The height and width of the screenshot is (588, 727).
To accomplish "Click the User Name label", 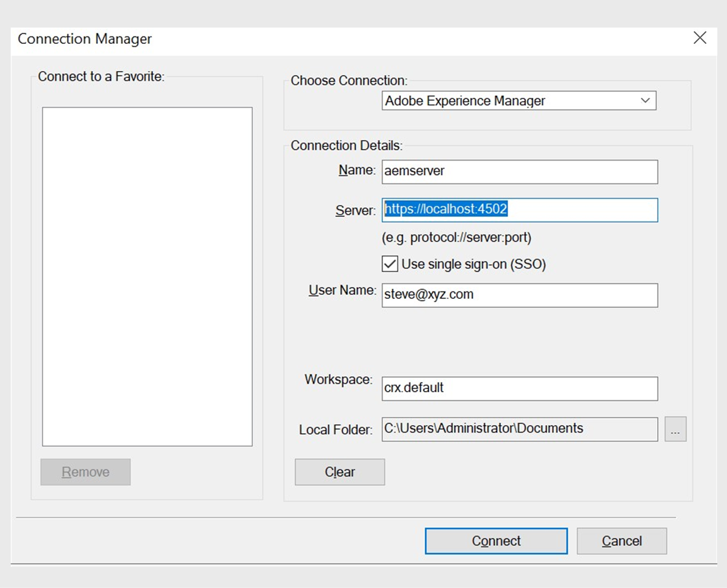I will [x=342, y=290].
